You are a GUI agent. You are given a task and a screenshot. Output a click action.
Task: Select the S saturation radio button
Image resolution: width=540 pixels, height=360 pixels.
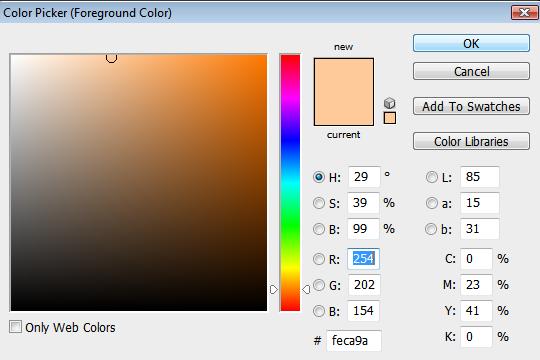coord(319,203)
